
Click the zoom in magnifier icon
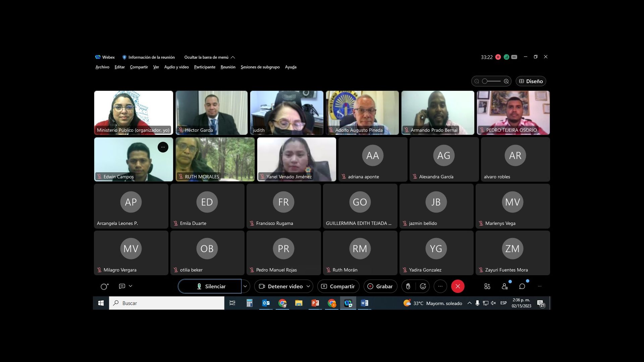[506, 81]
